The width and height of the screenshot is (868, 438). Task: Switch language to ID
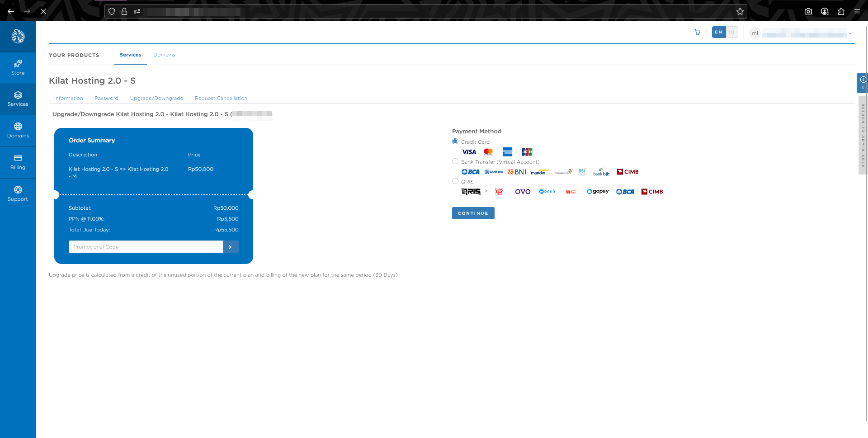click(731, 32)
